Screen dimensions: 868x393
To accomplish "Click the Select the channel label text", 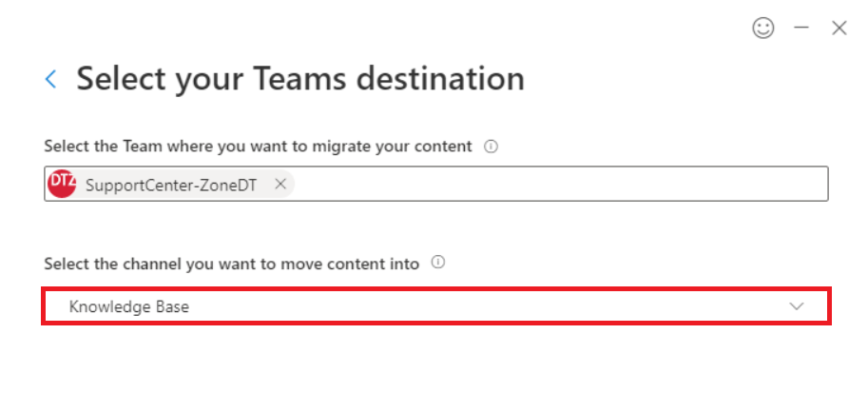I will (x=231, y=264).
